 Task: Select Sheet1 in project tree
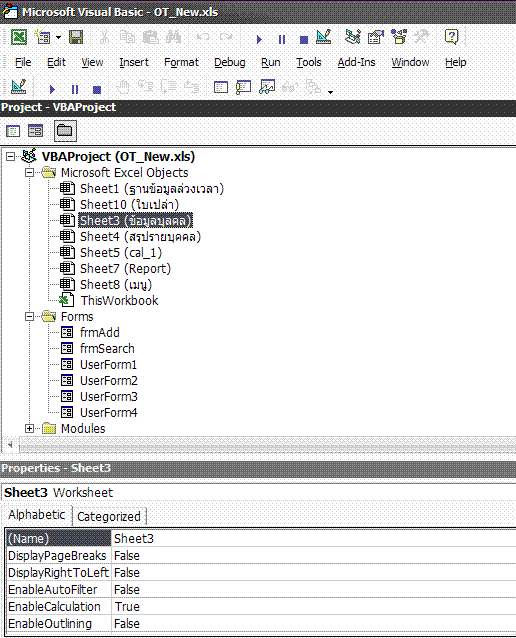click(x=152, y=189)
